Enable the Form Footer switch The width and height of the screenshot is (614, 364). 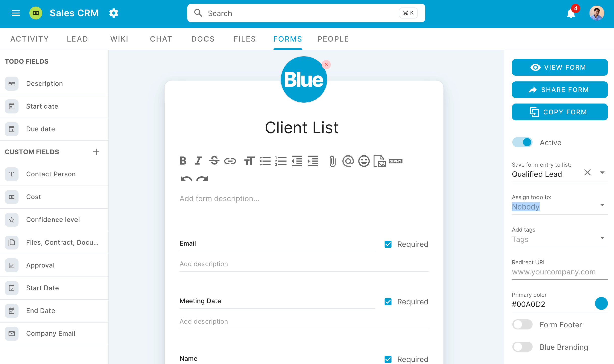click(x=522, y=325)
